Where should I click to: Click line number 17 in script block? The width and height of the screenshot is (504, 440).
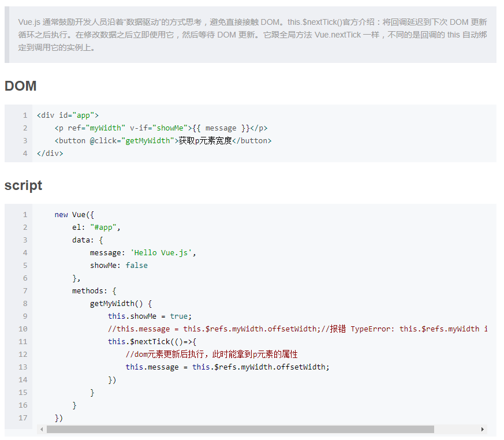tap(23, 418)
